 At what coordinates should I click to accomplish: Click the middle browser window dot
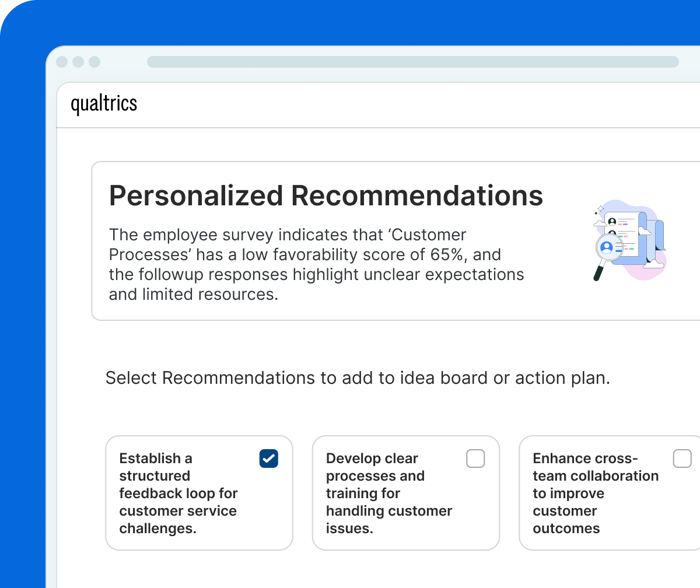78,62
